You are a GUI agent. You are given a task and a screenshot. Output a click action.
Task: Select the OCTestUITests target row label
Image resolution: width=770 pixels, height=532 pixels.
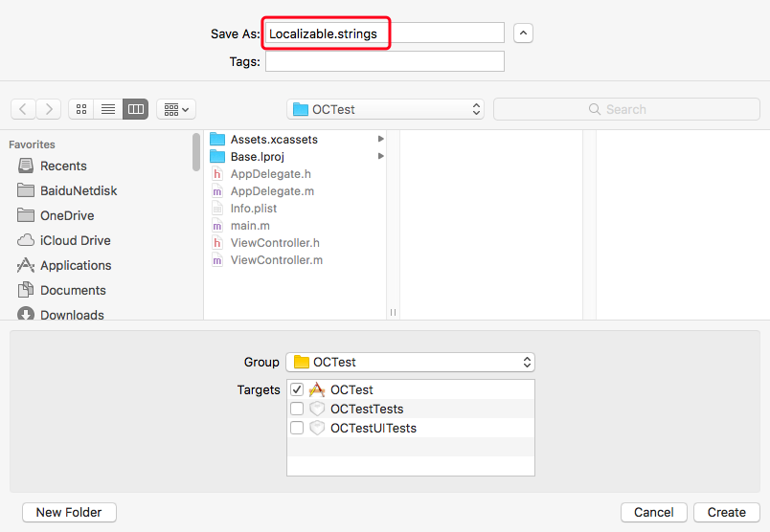point(374,428)
